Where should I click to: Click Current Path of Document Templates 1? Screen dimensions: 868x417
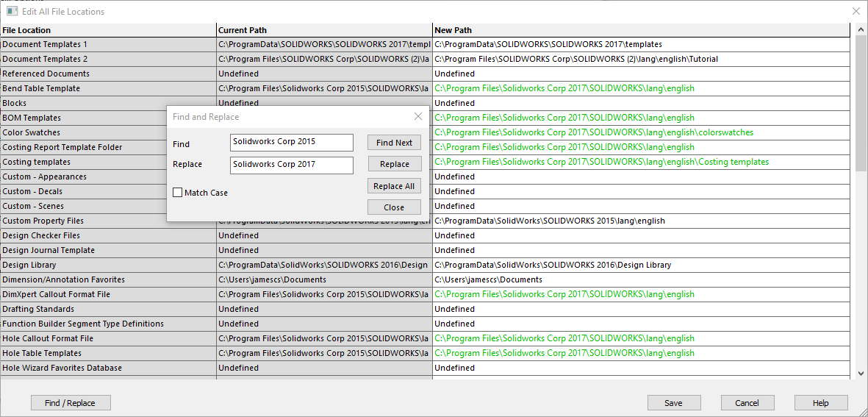pos(324,44)
